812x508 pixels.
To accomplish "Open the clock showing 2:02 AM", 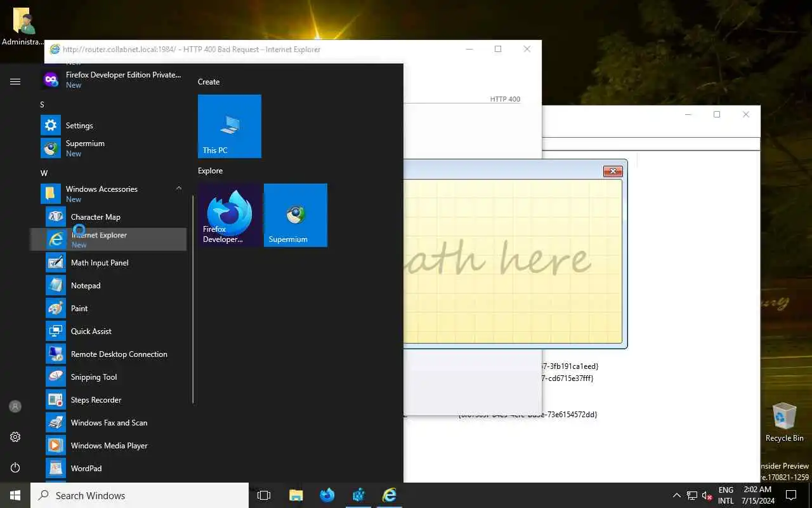I will point(757,495).
